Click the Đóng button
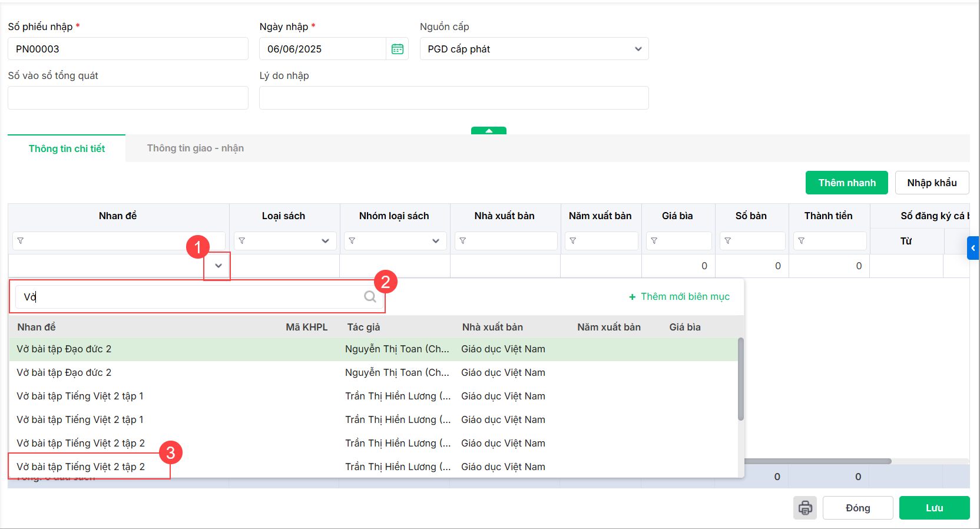This screenshot has height=529, width=980. point(857,508)
